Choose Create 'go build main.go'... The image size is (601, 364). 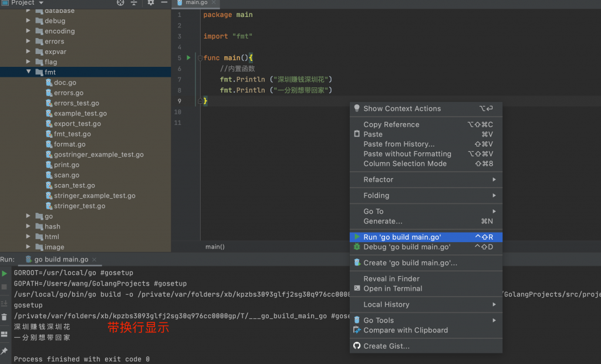(x=426, y=263)
